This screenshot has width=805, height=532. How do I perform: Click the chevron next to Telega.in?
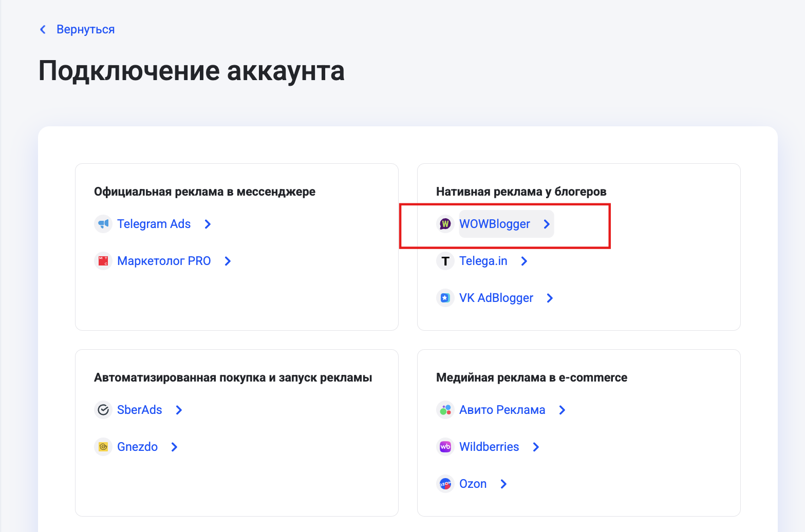pyautogui.click(x=524, y=261)
